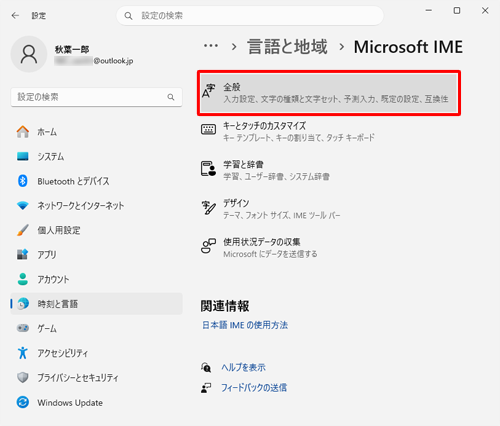Open 日本語 IME の使用方法 link
This screenshot has height=426, width=500.
(x=245, y=325)
